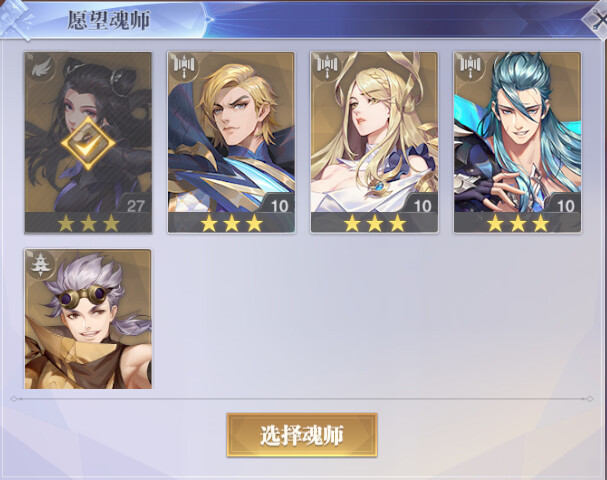The width and height of the screenshot is (607, 480).
Task: Click the level 27 badge on the selected card
Action: [135, 205]
